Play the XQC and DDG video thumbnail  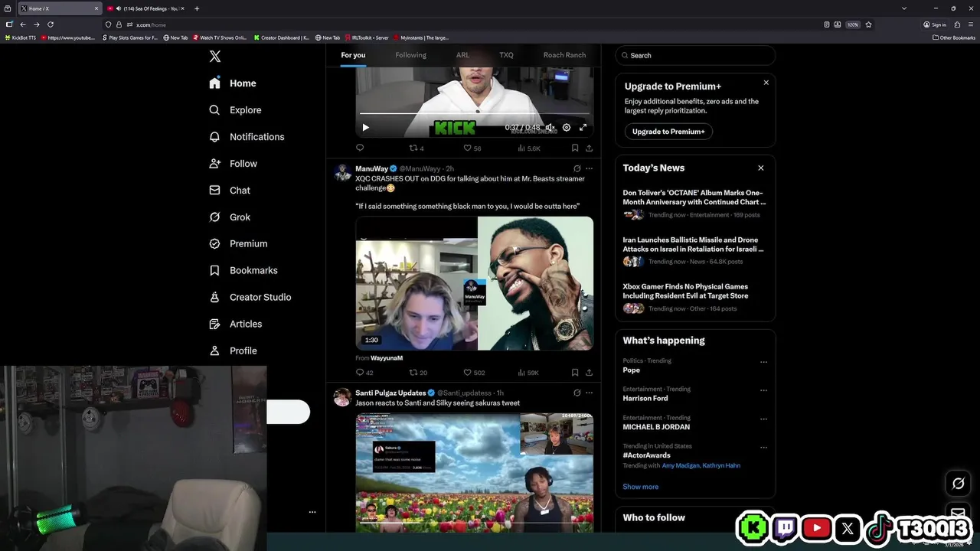coord(475,283)
